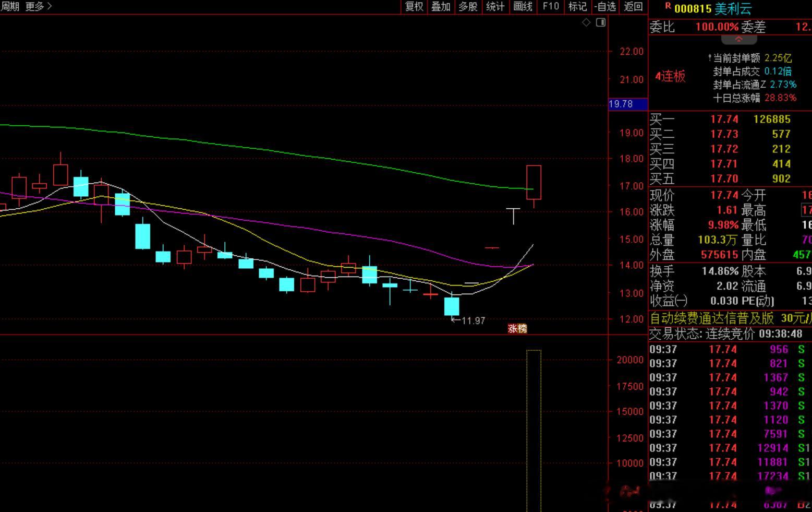Click the 复权 button
The image size is (812, 512).
tap(414, 6)
